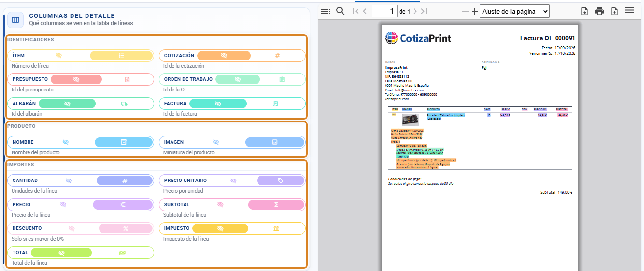Screen dimensions: 644x271
Task: Click the PRECIO UNITARIO tag show icon
Action: pos(281,181)
